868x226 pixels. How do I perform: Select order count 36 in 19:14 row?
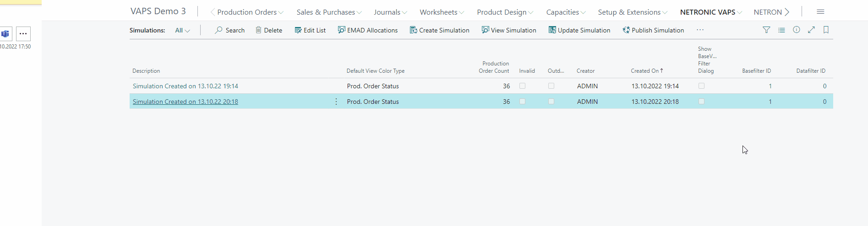tap(506, 86)
